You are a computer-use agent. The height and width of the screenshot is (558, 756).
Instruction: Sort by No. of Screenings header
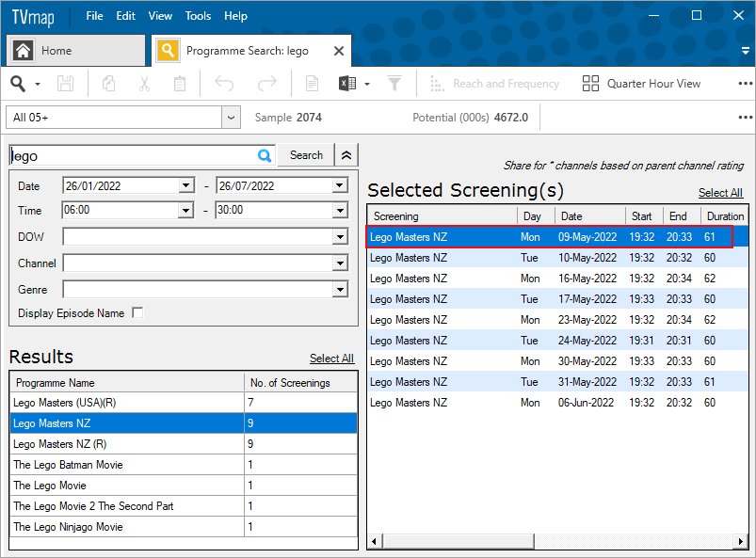[x=301, y=383]
